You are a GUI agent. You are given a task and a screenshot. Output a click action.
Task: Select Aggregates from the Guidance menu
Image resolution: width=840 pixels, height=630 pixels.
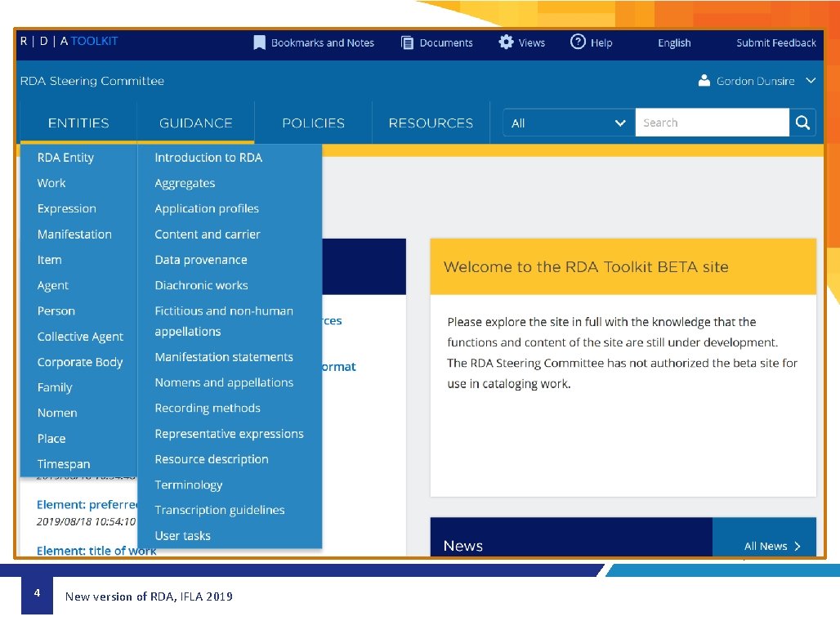[185, 183]
